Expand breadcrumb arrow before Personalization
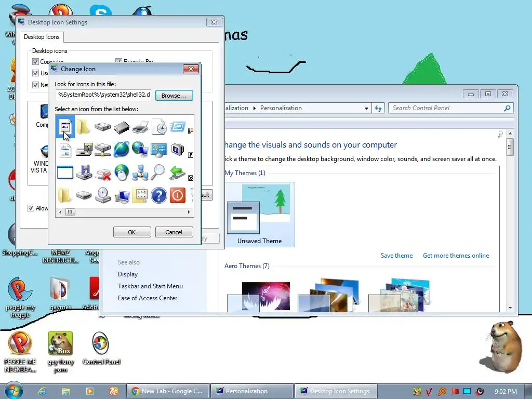The height and width of the screenshot is (399, 532). (255, 108)
